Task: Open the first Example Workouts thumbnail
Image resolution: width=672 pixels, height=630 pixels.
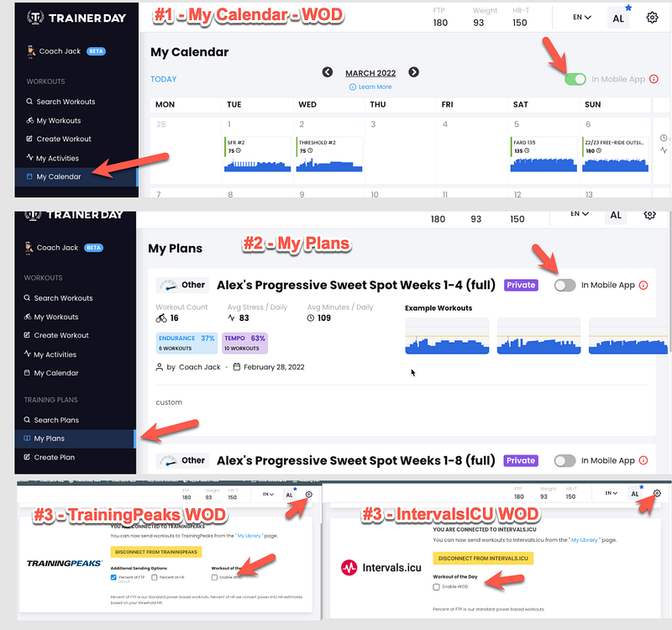Action: point(447,336)
